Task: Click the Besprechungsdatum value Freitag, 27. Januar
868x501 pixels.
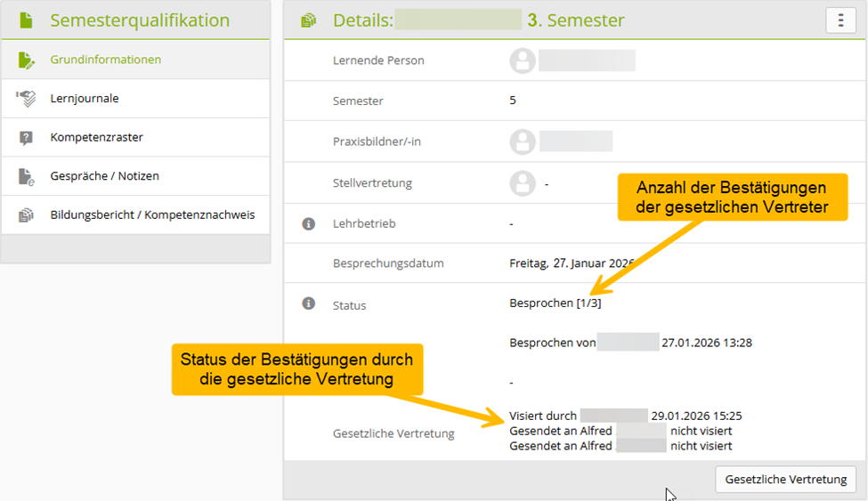Action: pos(571,263)
